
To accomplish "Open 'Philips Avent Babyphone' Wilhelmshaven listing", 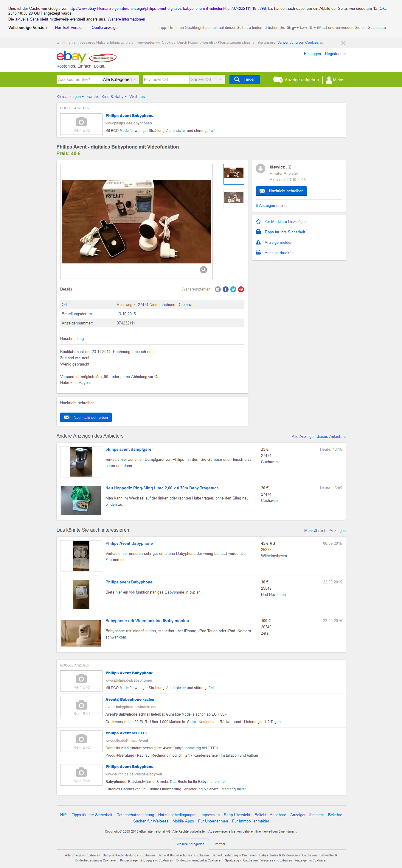I will coord(129,544).
